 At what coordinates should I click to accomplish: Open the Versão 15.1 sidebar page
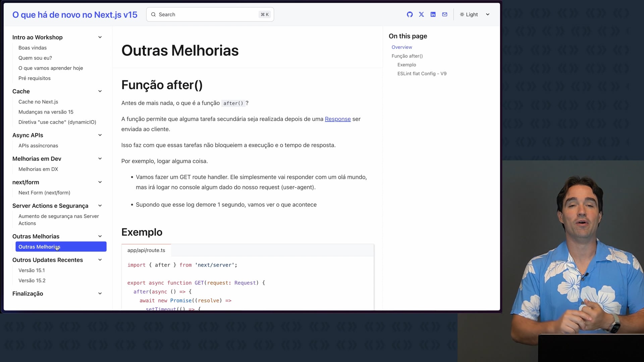click(32, 270)
